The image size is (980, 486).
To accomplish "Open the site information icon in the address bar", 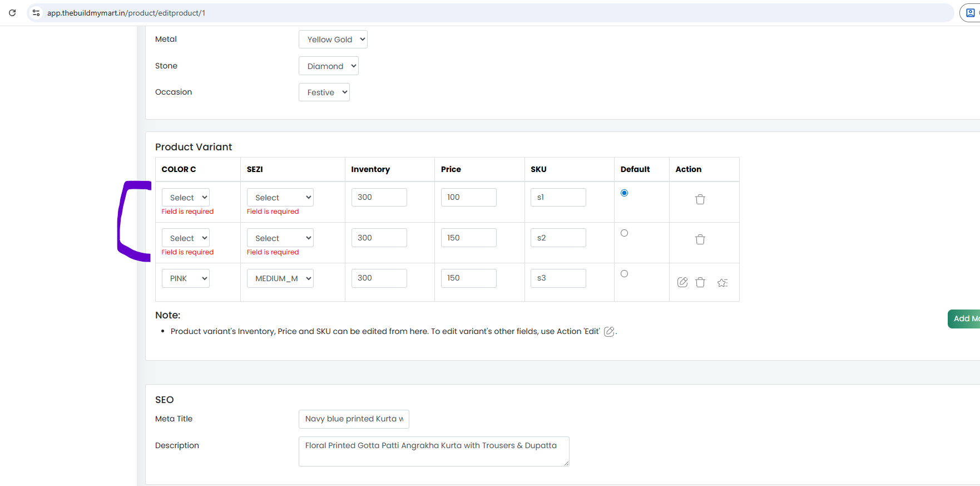I will (x=36, y=13).
